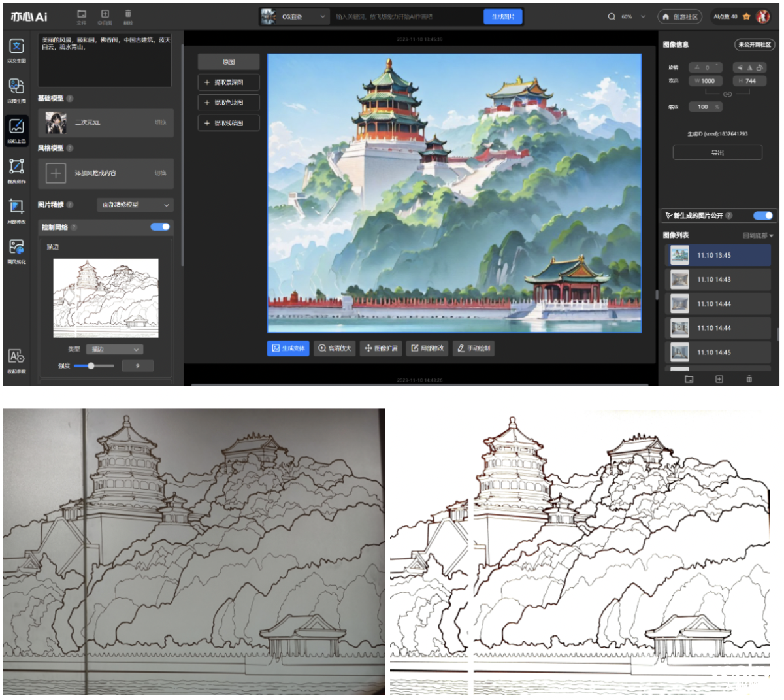Open the 风格转化 style transfer sidebar tool
Image resolution: width=784 pixels, height=700 pixels.
coord(16,248)
